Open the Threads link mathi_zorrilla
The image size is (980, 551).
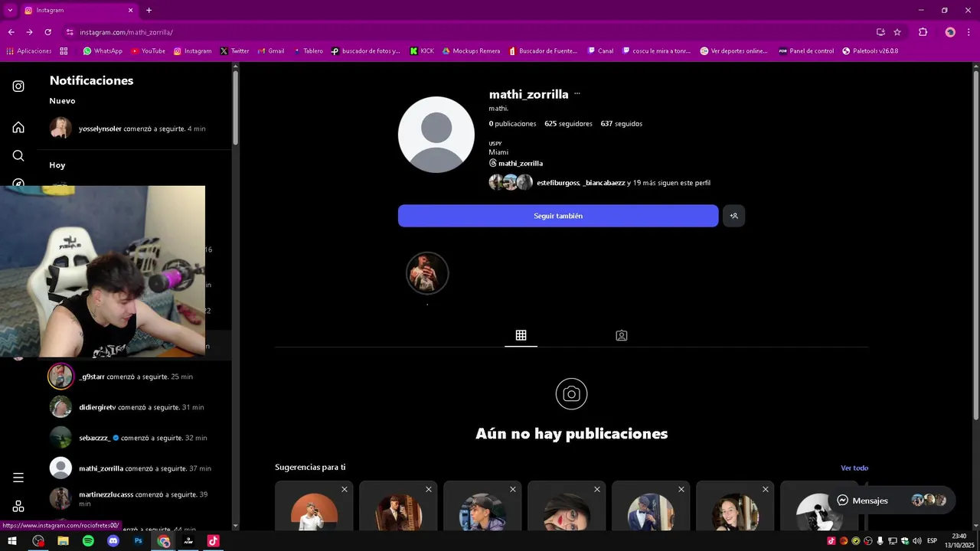point(516,164)
